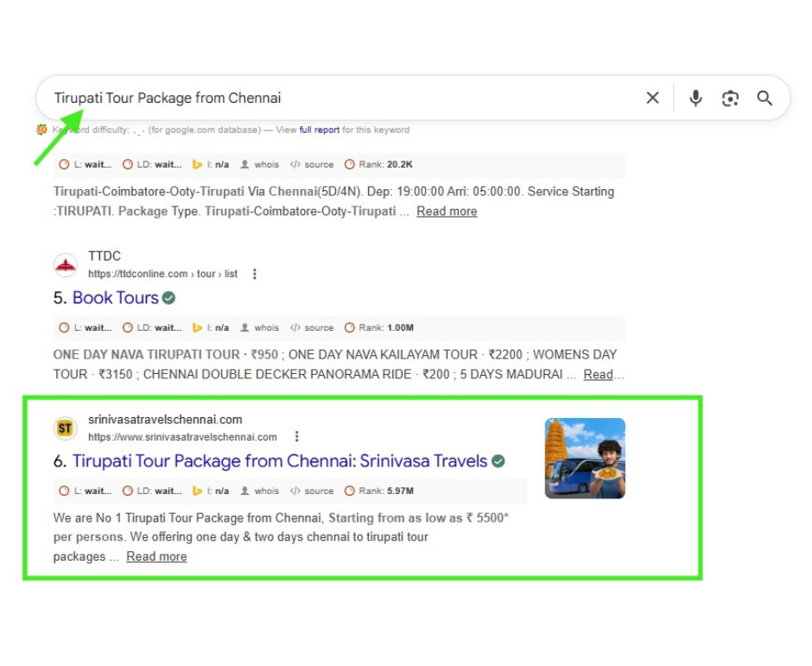Click Bing index icon in Book Tours bar
This screenshot has height=666, width=812.
[x=197, y=328]
